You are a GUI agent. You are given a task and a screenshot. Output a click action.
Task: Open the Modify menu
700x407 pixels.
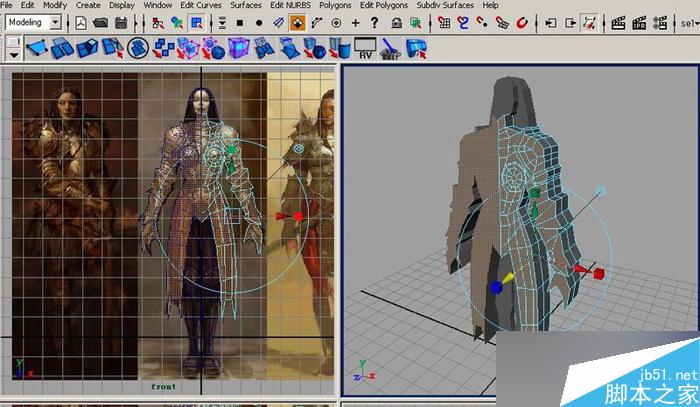pyautogui.click(x=55, y=5)
